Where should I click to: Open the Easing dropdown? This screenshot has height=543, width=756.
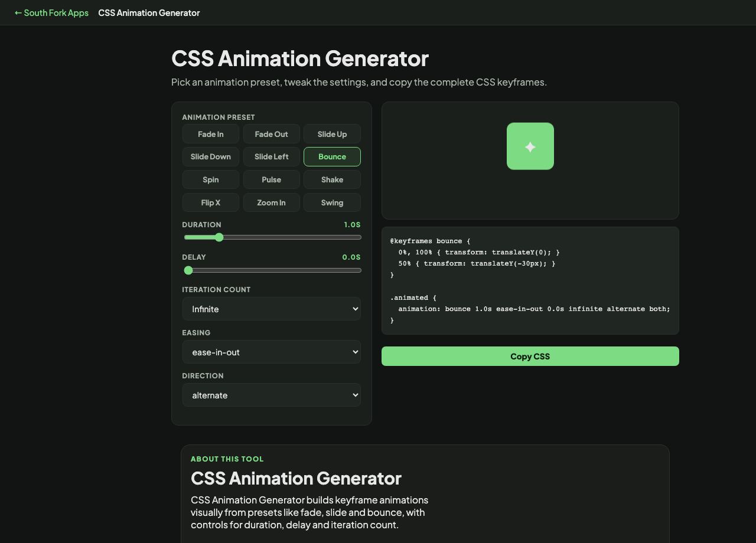(x=272, y=352)
